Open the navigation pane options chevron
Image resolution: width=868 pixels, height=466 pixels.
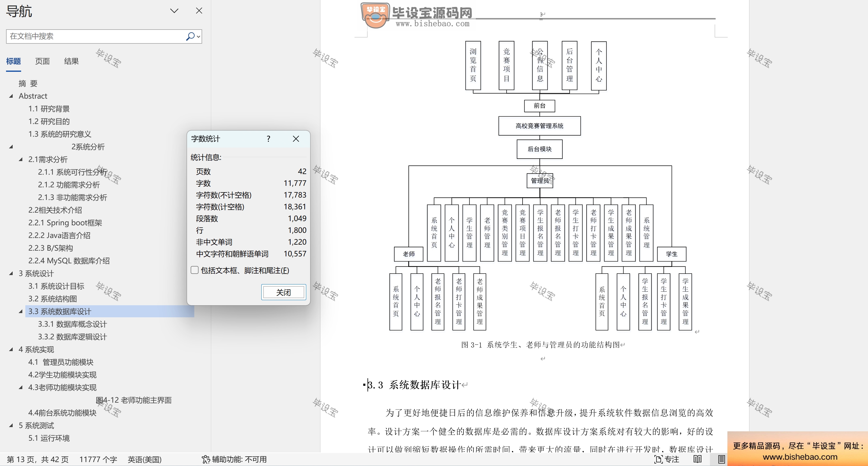pos(174,11)
